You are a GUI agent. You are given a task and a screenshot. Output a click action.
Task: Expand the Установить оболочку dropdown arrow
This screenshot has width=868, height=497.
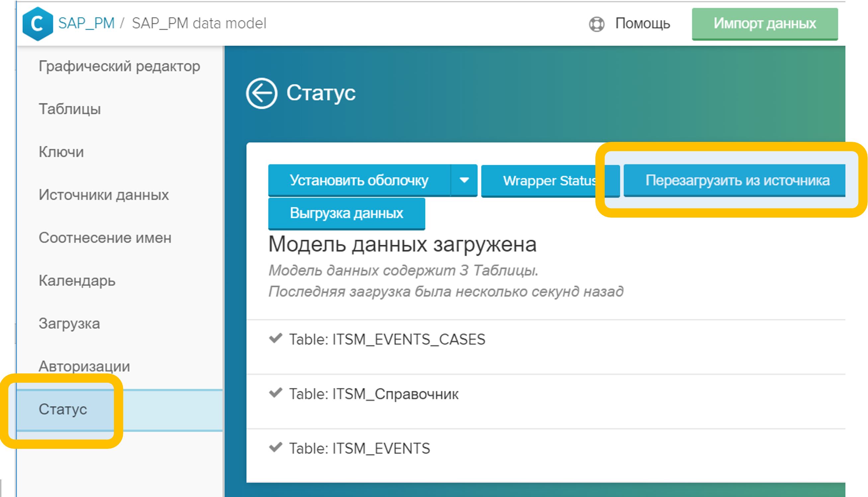click(464, 180)
